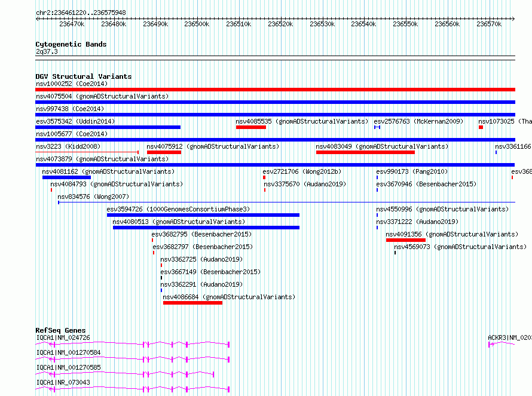Click chr2:236461220..236575948 position text

tap(81, 13)
